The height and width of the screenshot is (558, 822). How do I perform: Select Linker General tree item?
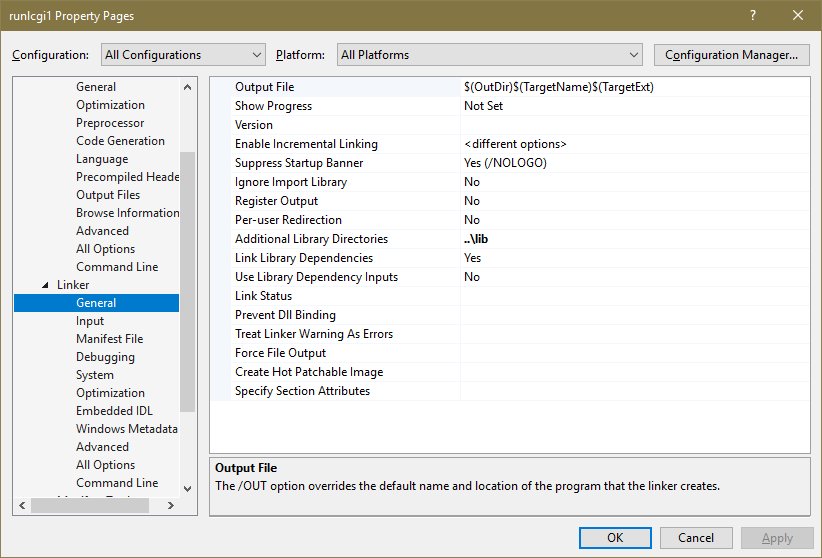(x=96, y=303)
